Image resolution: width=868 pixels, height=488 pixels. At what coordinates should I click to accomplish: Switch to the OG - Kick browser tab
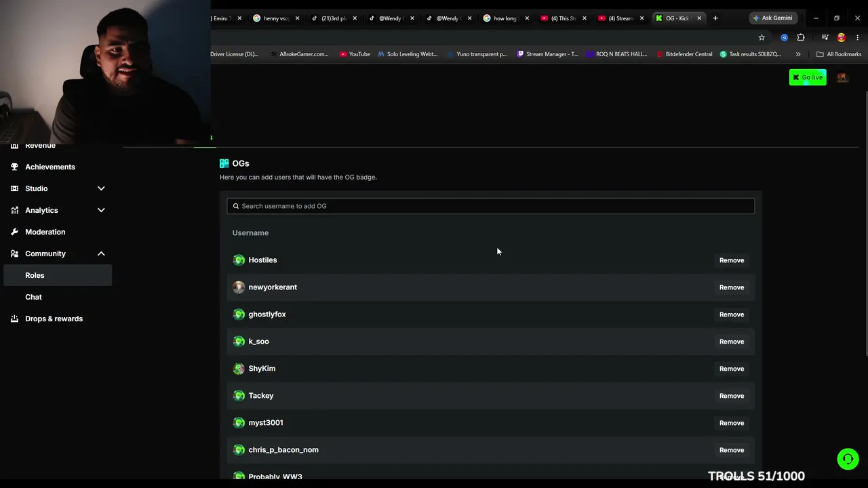point(678,18)
